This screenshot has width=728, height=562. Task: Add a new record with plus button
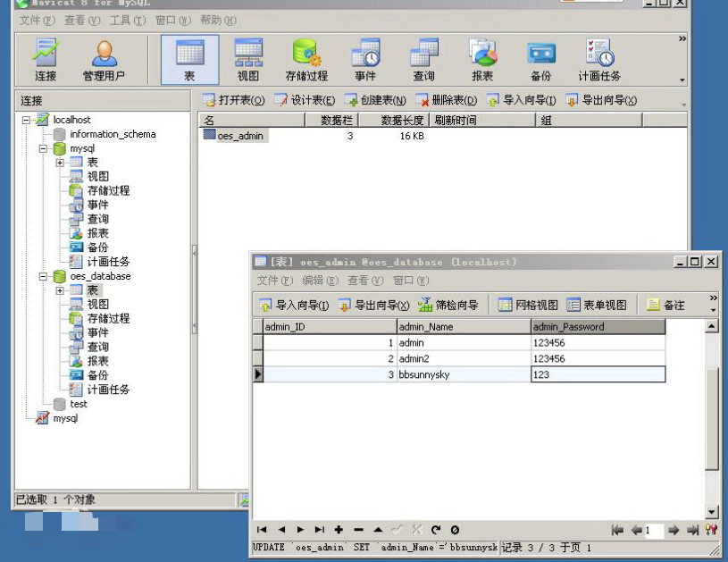[339, 530]
